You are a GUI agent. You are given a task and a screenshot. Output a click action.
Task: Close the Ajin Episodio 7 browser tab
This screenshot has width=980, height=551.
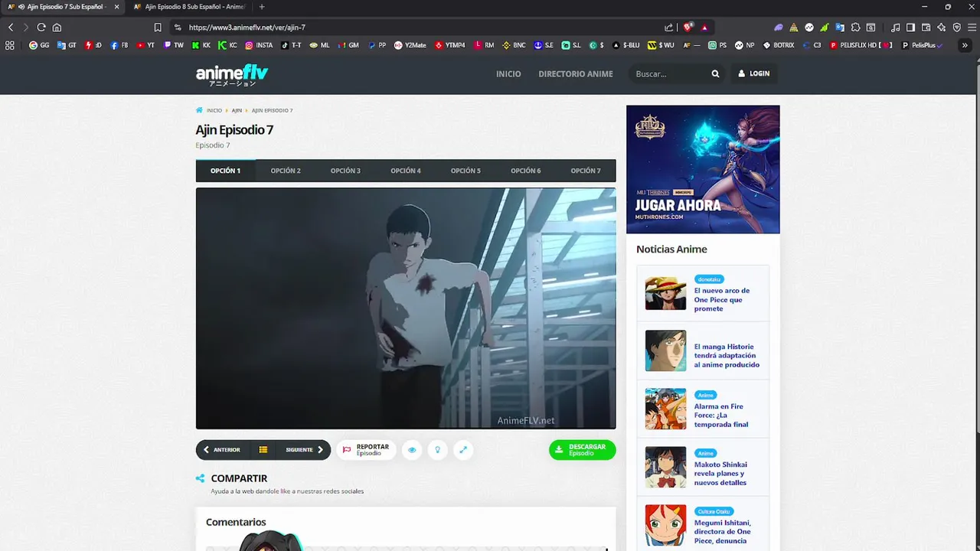117,7
